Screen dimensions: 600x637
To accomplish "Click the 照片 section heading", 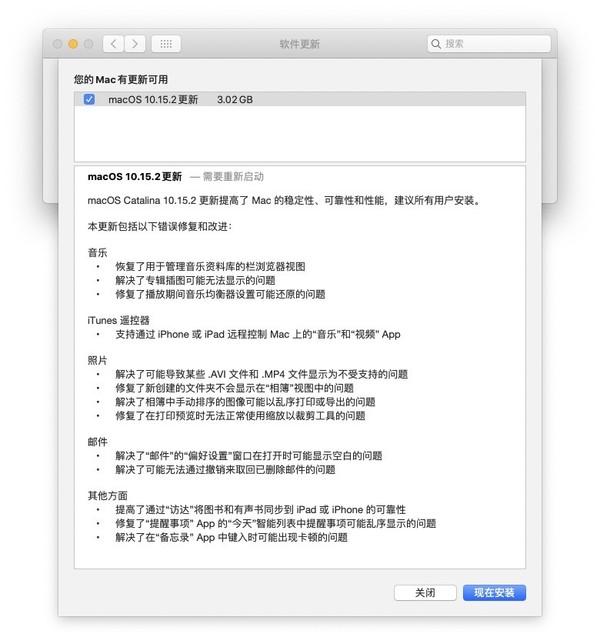I will pos(98,359).
